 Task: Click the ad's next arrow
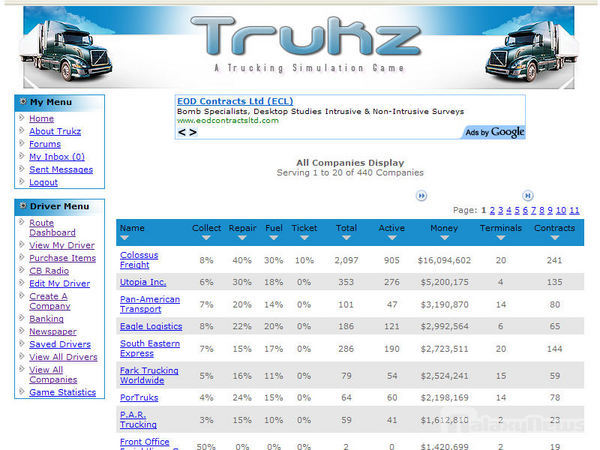point(192,132)
